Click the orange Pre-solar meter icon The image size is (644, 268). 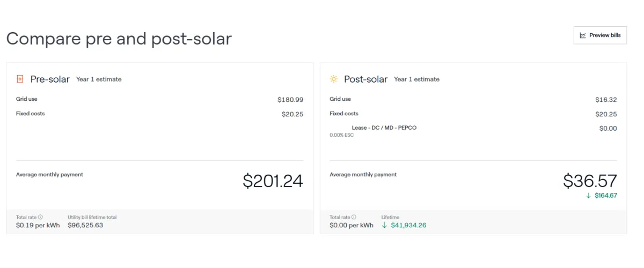[x=20, y=79]
